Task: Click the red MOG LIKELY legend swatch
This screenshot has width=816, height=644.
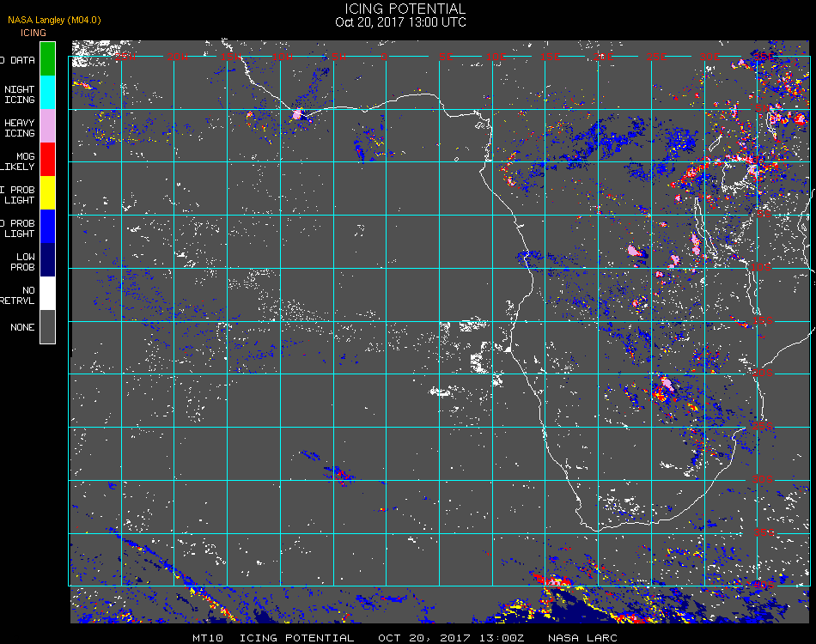Action: coord(47,160)
